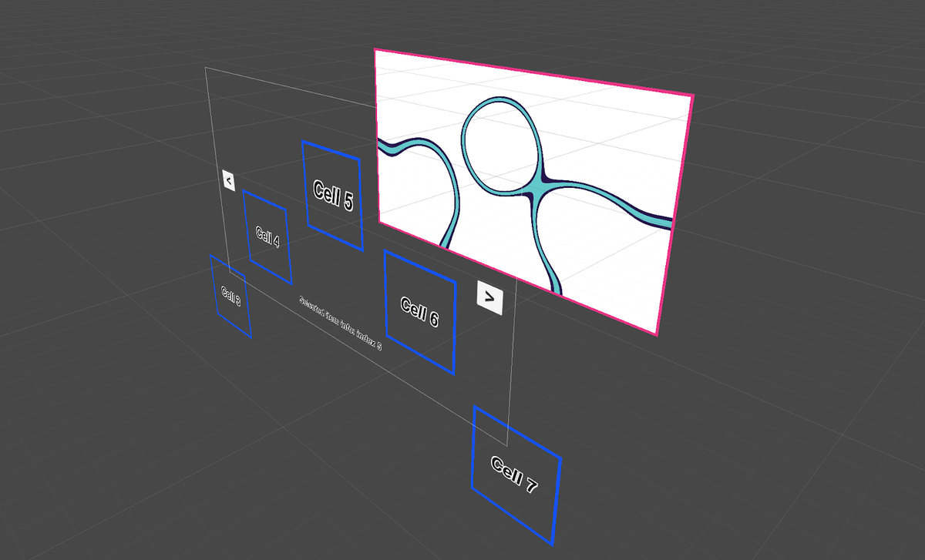Select the Cell 4 panel
The image size is (925, 560).
pyautogui.click(x=267, y=237)
